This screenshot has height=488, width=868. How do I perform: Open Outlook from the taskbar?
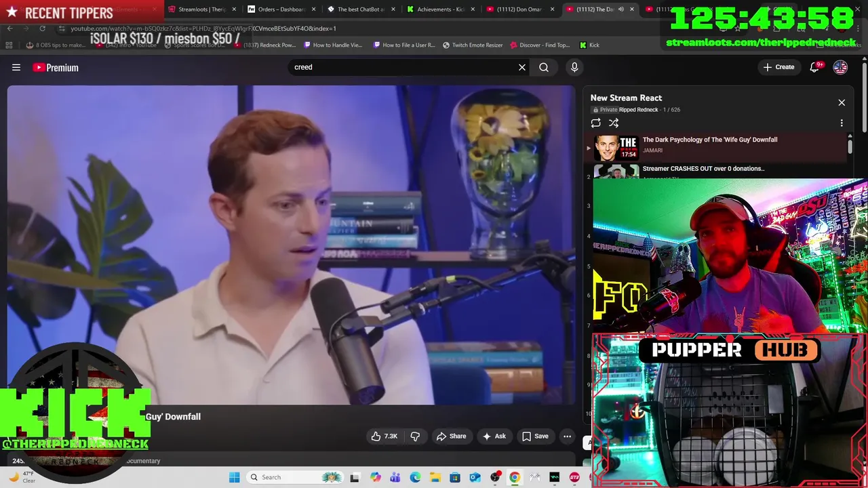[475, 477]
